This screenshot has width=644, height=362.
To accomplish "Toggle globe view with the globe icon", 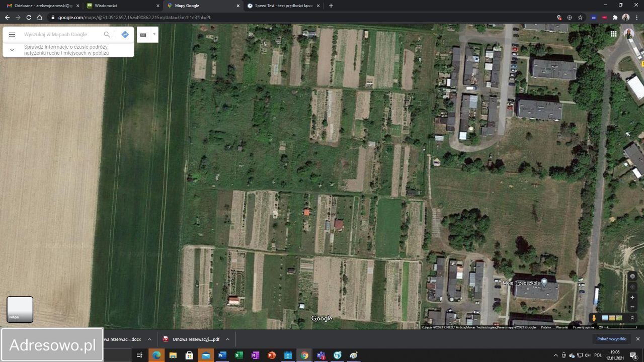I will (x=632, y=276).
